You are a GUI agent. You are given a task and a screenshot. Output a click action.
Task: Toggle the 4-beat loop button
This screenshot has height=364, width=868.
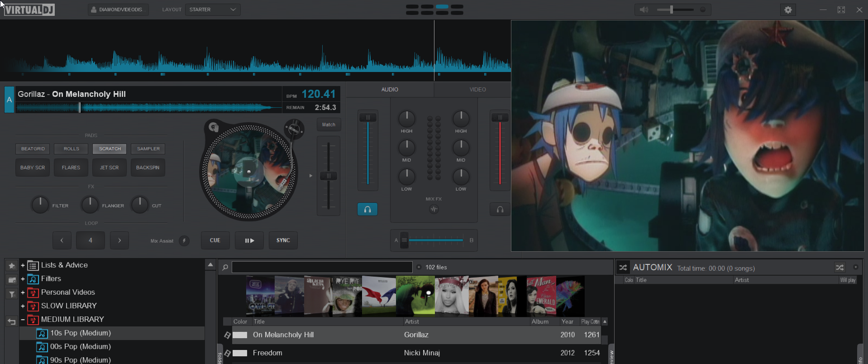tap(91, 240)
